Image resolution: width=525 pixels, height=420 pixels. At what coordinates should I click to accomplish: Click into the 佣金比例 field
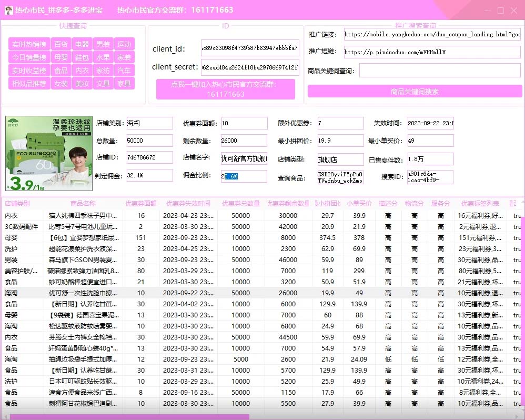pos(242,177)
